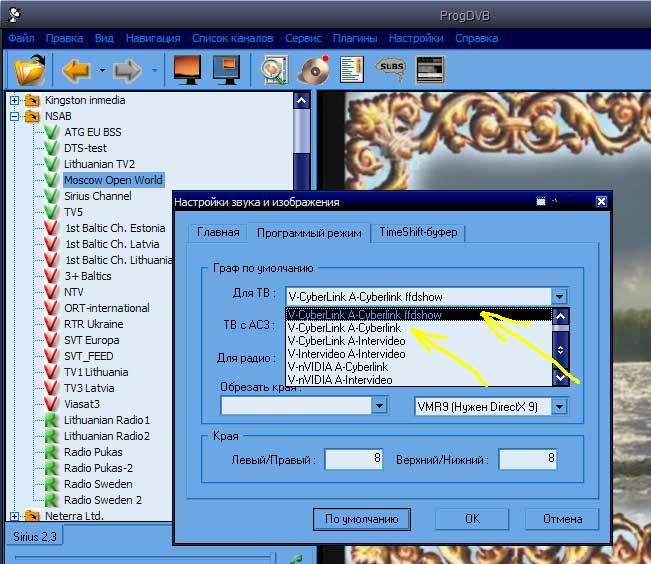Switch to the Главная tab
The image size is (651, 564).
218,233
